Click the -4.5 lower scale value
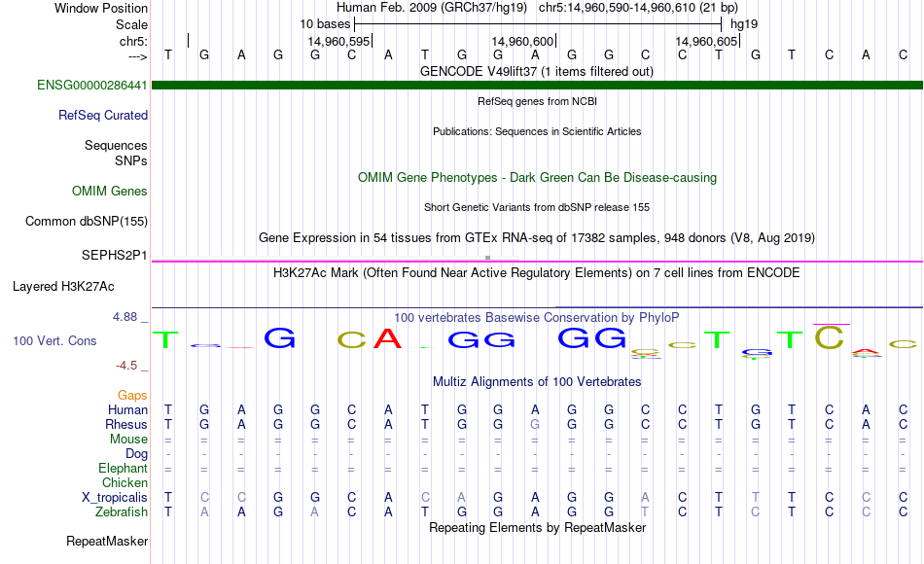 pyautogui.click(x=126, y=366)
